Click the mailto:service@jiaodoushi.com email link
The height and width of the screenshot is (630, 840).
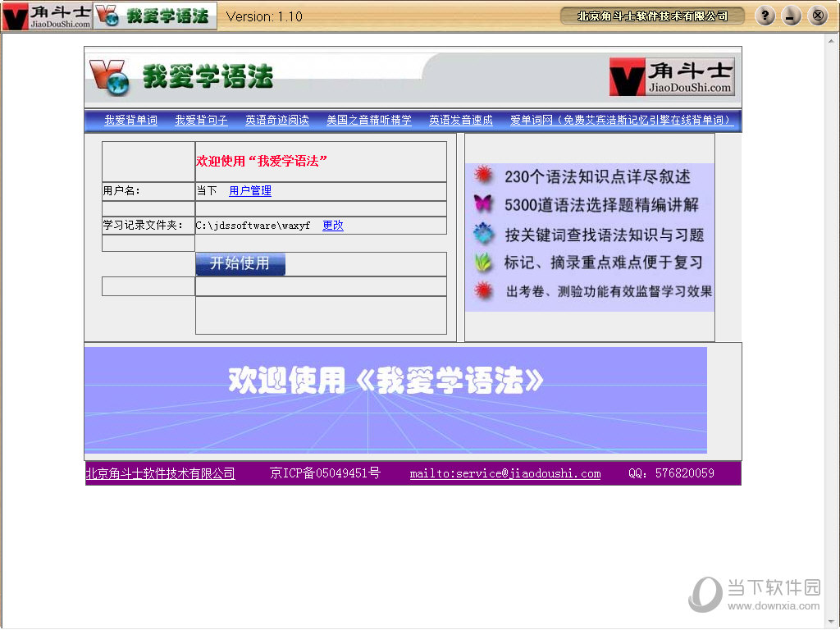505,473
